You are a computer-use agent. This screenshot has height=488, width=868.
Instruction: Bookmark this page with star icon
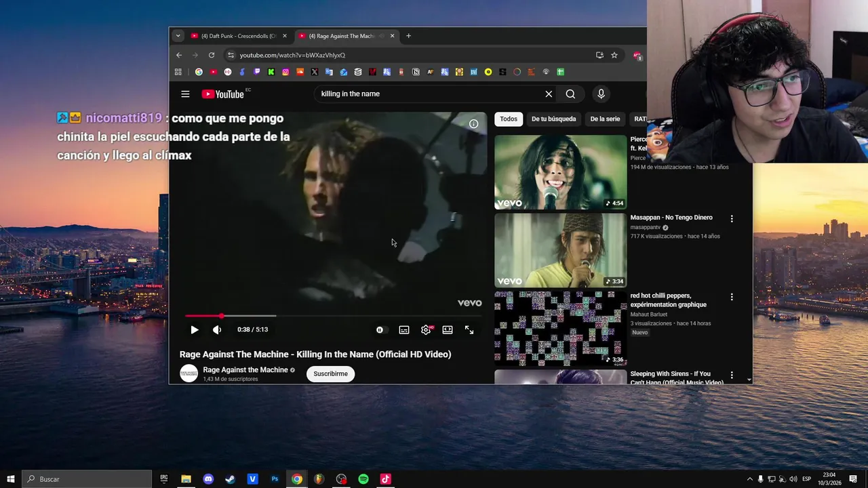coord(614,55)
